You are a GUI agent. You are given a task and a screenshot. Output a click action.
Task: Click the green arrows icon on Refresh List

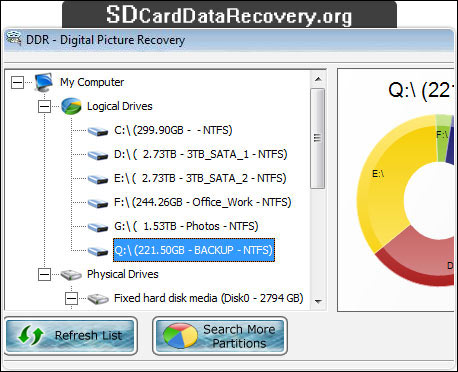tap(31, 335)
